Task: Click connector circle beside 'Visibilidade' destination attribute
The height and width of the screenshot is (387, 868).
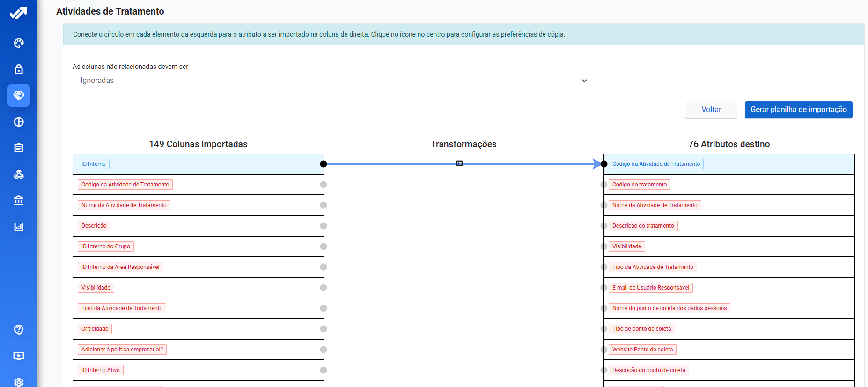Action: click(x=604, y=246)
